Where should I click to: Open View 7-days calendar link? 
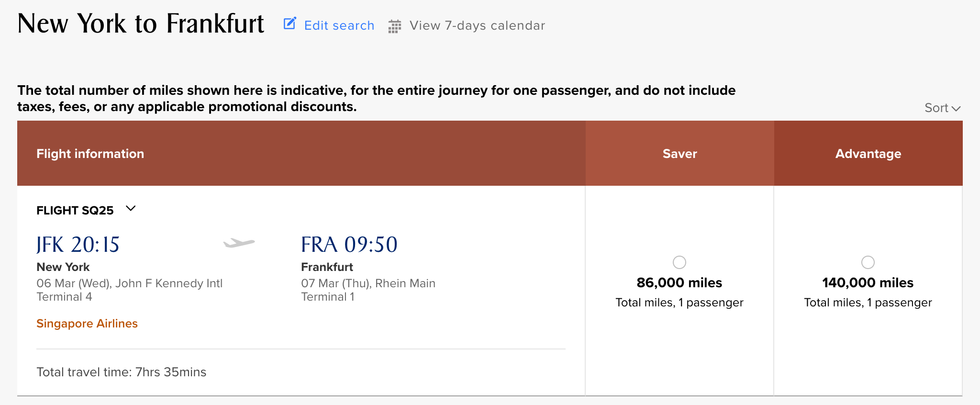[x=477, y=25]
